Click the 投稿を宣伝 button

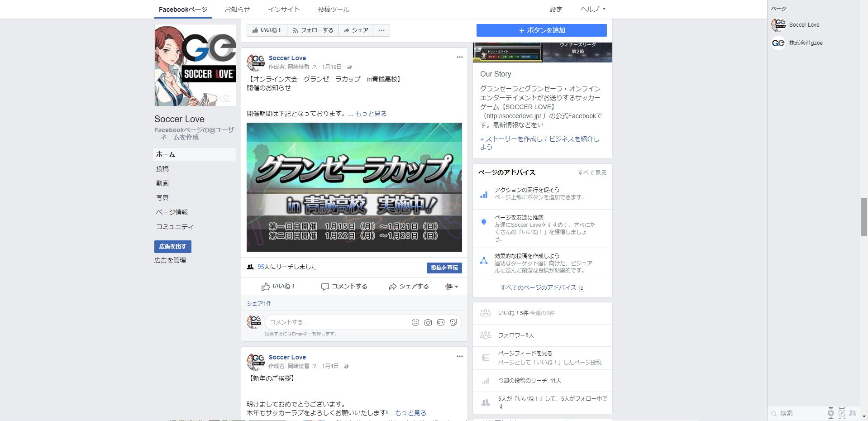444,268
